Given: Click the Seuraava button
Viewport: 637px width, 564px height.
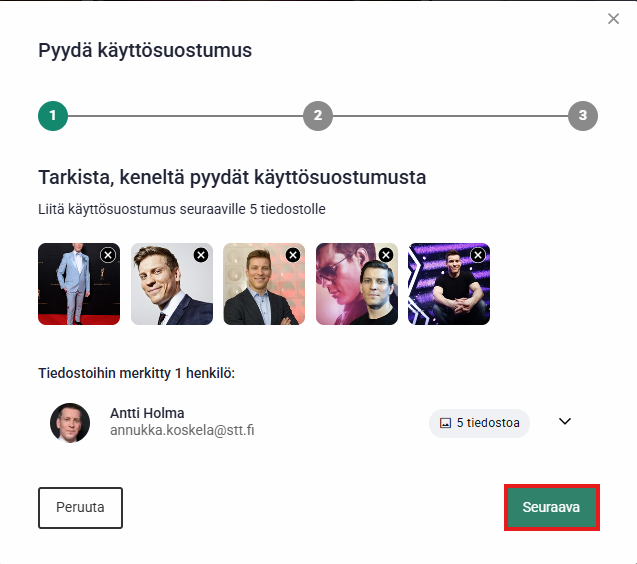Looking at the screenshot, I should point(551,507).
